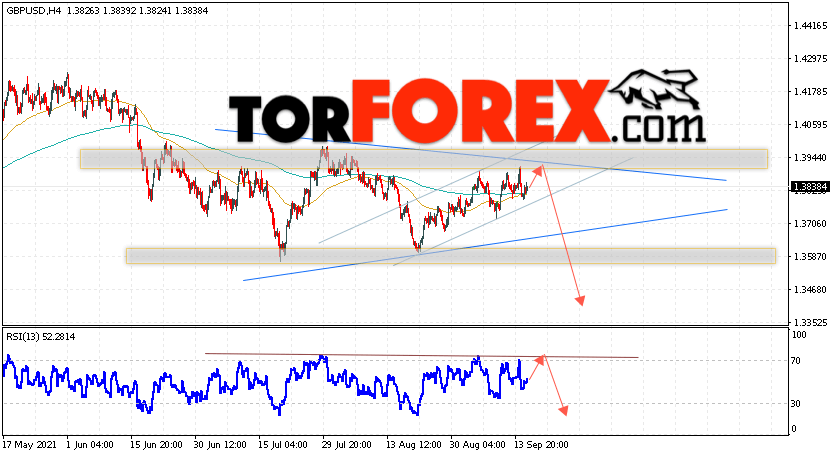834x456 pixels.
Task: Click the RSI scale value 30
Action: click(796, 404)
